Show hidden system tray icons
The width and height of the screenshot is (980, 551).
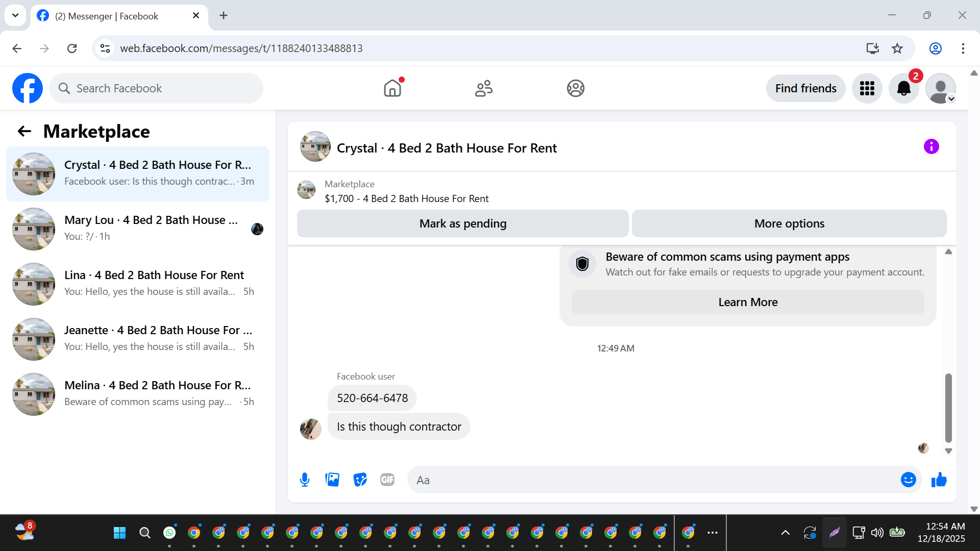tap(786, 533)
